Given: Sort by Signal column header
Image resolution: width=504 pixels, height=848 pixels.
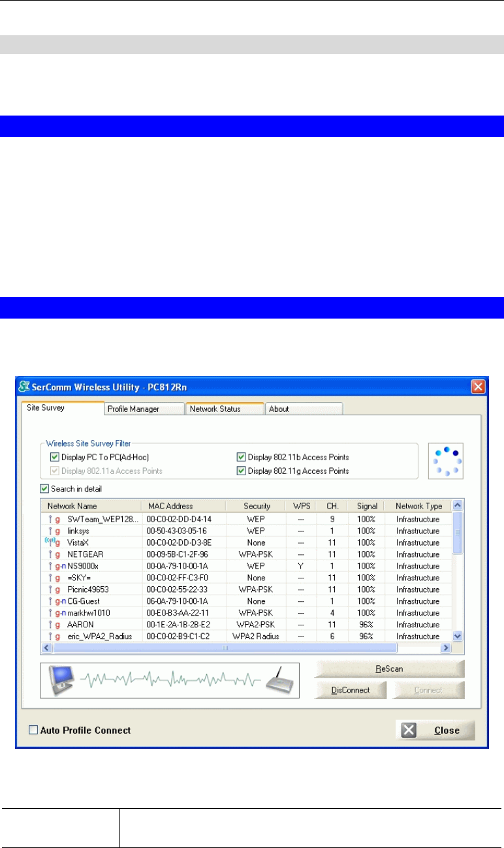Looking at the screenshot, I should (x=366, y=506).
